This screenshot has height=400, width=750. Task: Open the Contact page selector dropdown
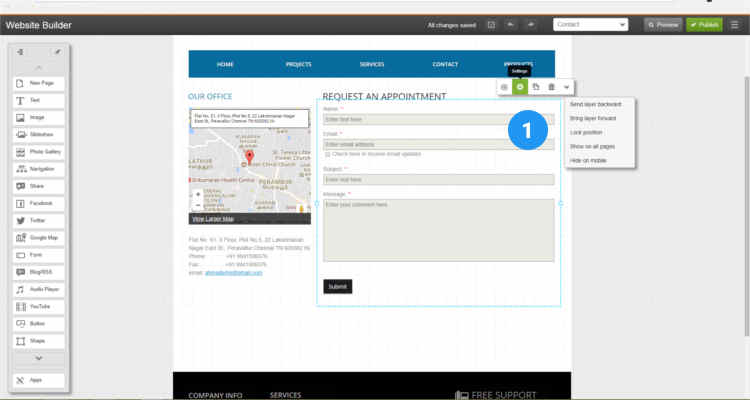[x=590, y=24]
